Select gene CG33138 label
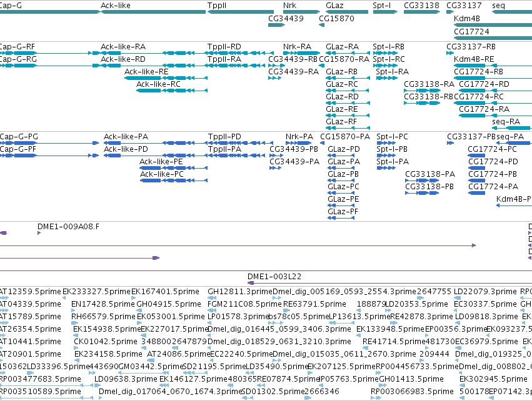532x401 pixels. [421, 6]
